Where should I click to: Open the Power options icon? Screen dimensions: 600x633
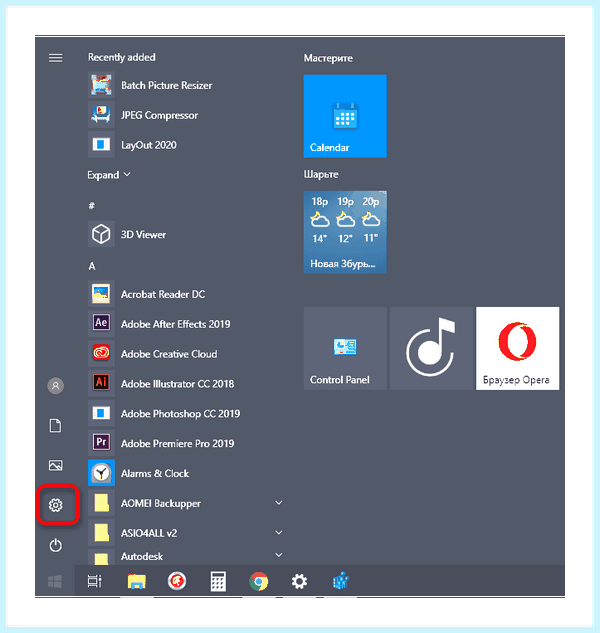point(56,545)
